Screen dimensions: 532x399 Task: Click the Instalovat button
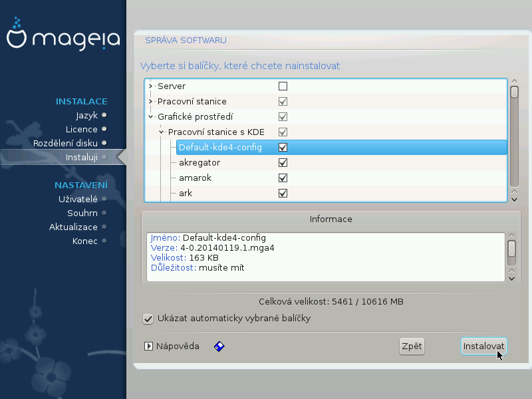point(484,346)
